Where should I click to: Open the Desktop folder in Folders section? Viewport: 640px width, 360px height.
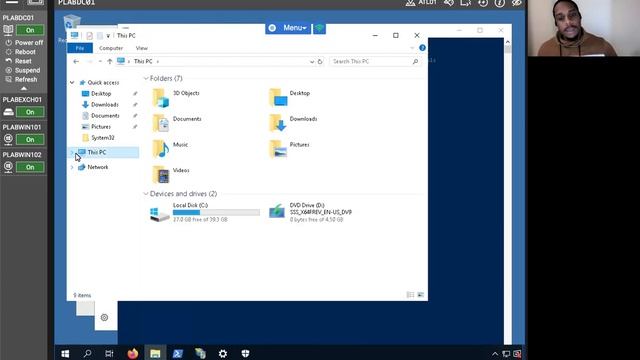tap(289, 98)
